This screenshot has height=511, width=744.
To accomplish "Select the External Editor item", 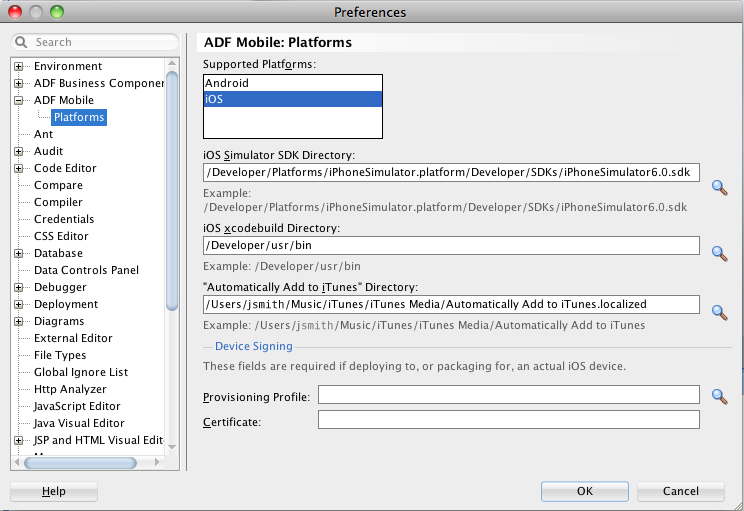I will [73, 338].
